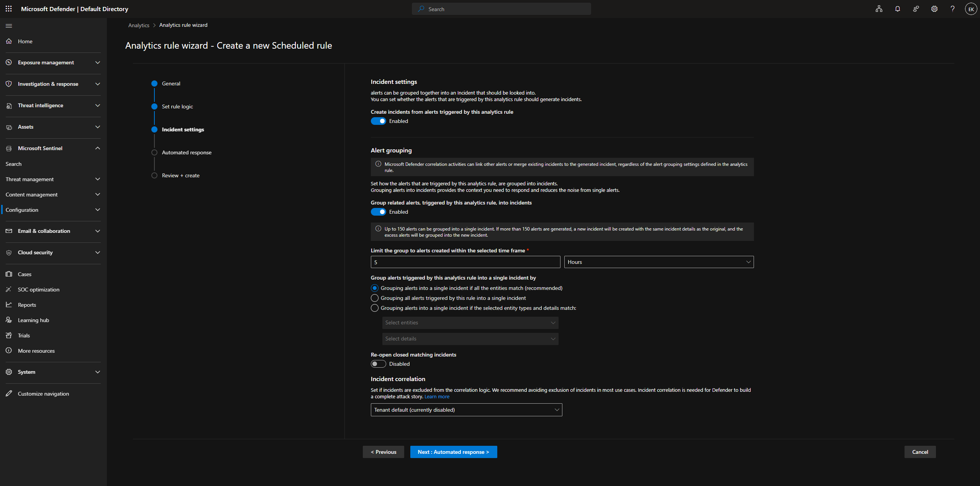Open the Cases sidebar item
The image size is (980, 486).
point(25,274)
